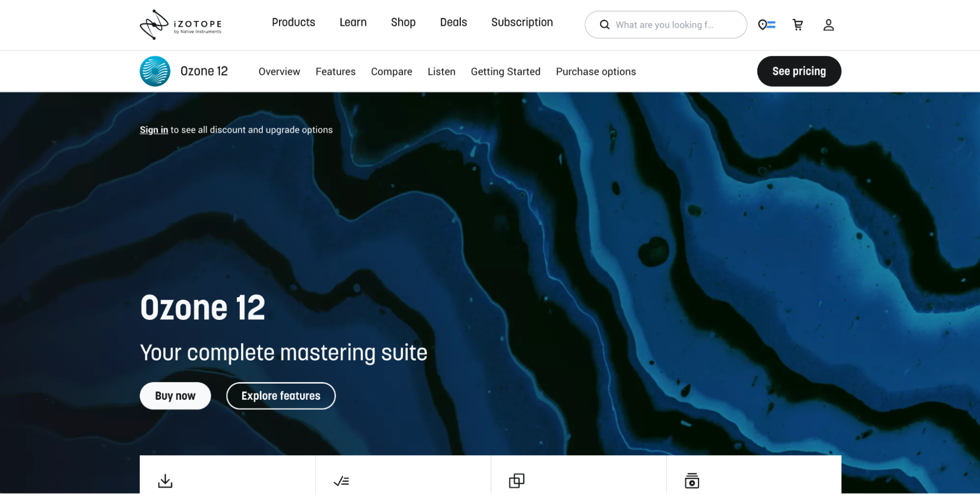
Task: Open the Shop menu
Action: point(403,22)
